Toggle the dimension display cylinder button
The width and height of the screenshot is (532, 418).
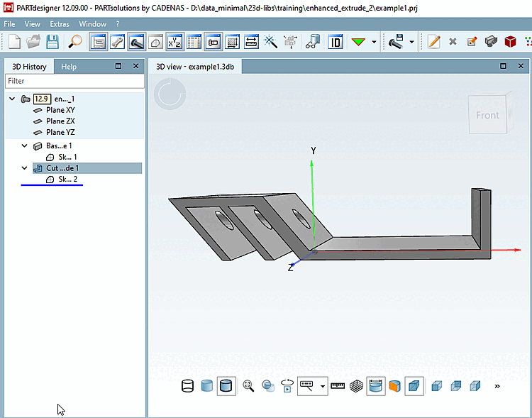tap(376, 386)
